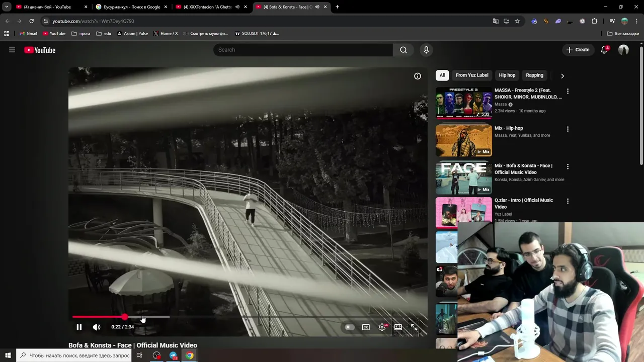The width and height of the screenshot is (644, 362).
Task: Click the translate page icon
Action: [x=496, y=21]
